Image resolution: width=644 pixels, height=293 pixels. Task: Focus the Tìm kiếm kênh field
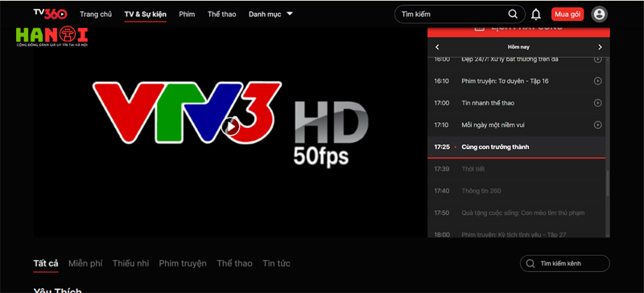click(x=565, y=263)
